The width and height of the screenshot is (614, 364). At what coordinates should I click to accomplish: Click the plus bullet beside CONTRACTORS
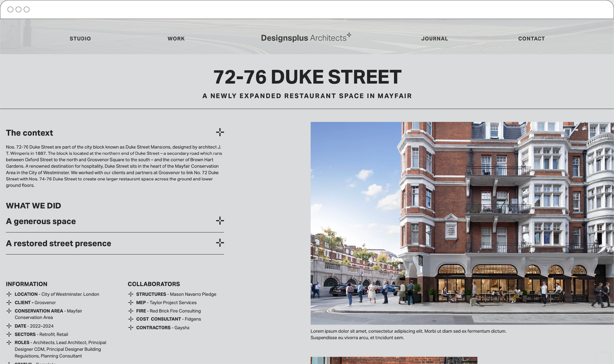point(131,328)
